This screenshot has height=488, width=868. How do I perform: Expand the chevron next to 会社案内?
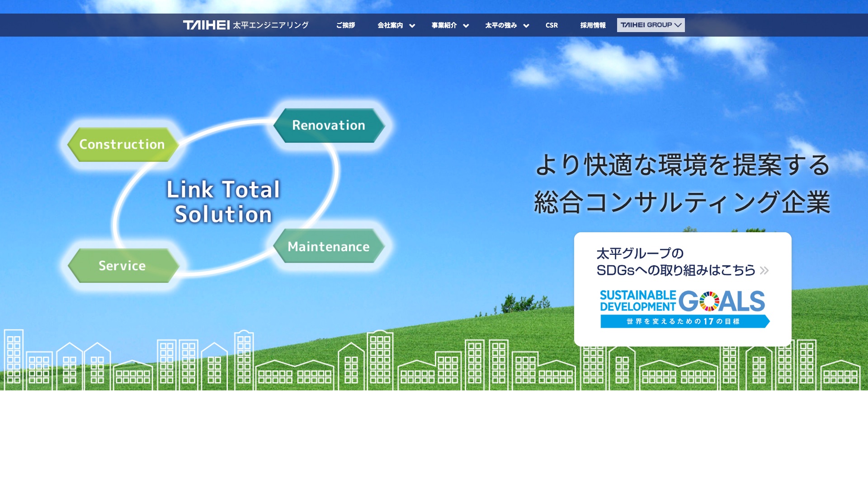click(412, 26)
